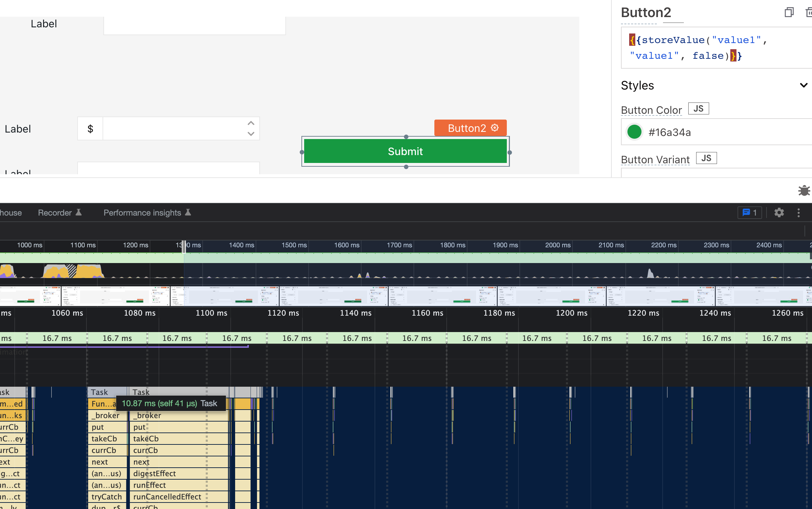Open DevTools three-dot customize menu
Image resolution: width=812 pixels, height=509 pixels.
pyautogui.click(x=799, y=212)
